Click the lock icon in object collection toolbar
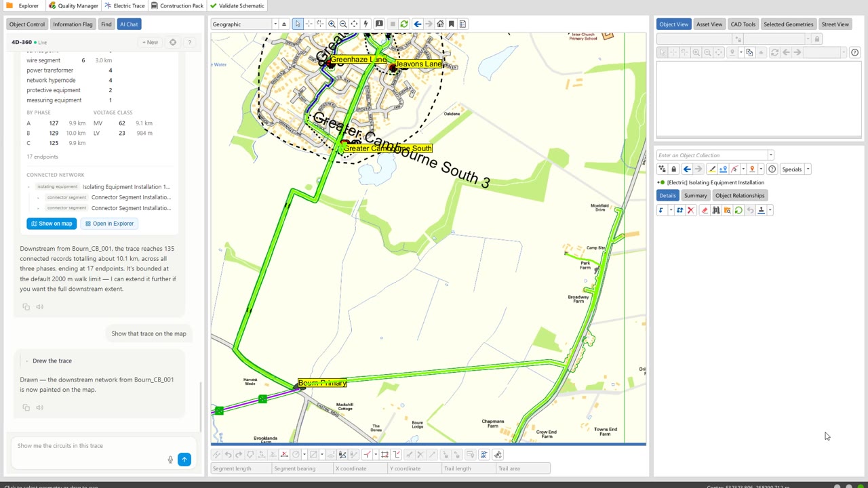868x488 pixels. click(x=673, y=169)
